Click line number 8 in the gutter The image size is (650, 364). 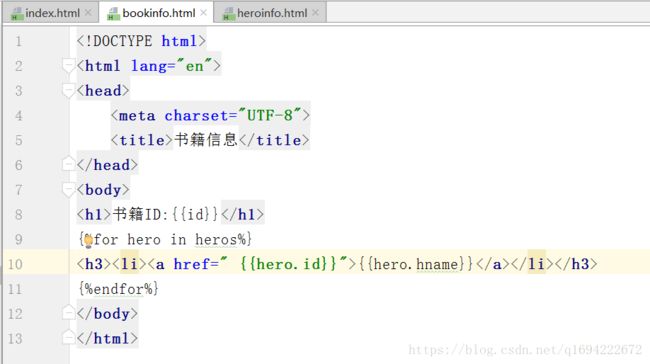18,215
